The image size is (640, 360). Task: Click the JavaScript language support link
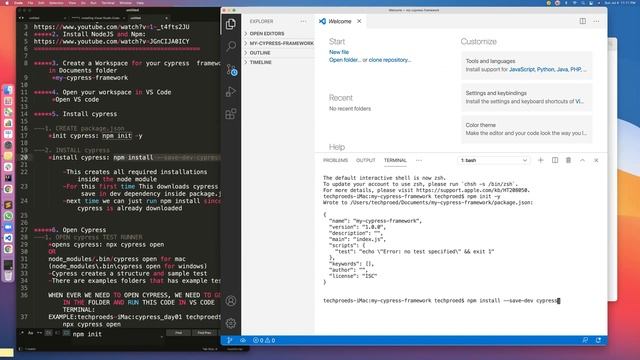(x=522, y=69)
